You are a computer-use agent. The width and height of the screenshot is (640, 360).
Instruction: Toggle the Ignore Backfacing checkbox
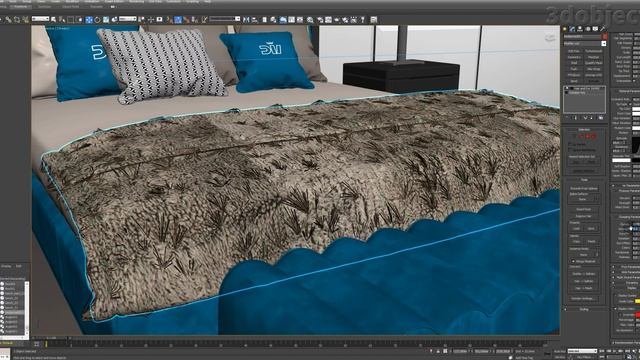[570, 150]
